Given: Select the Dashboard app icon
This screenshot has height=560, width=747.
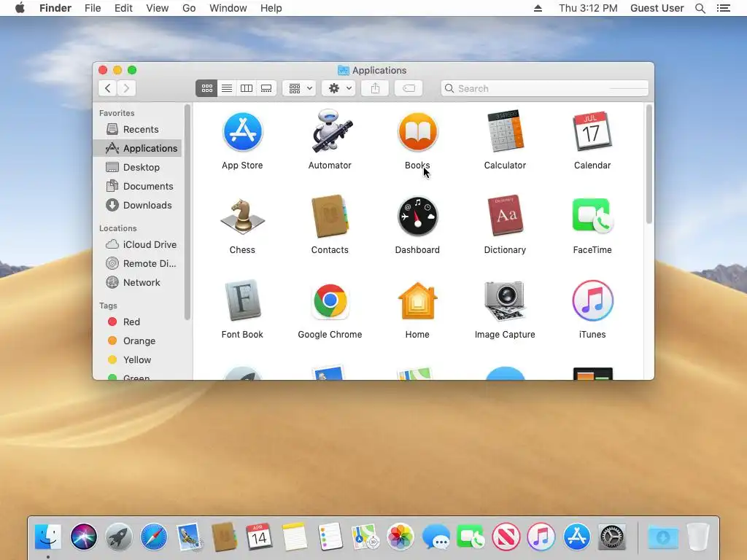Looking at the screenshot, I should tap(417, 217).
